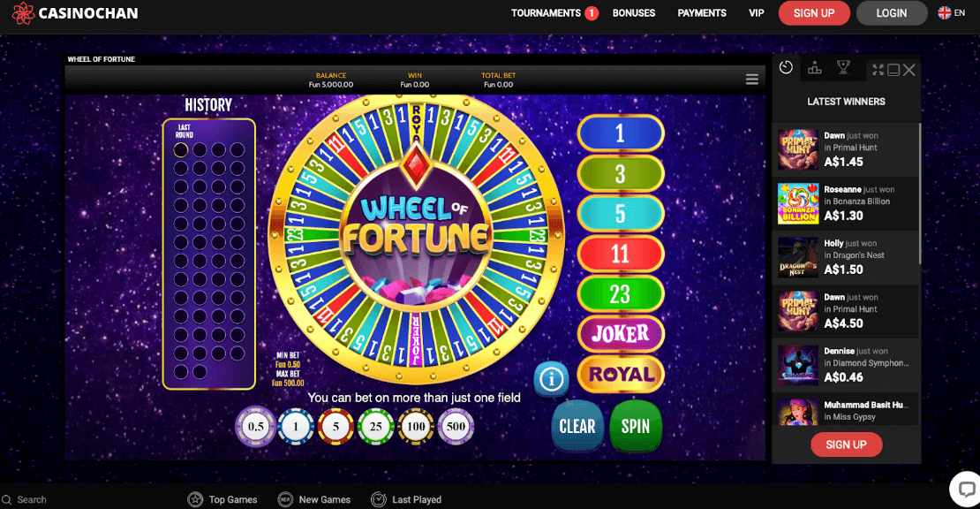Screen dimensions: 980x509
Task: Go to the Bonuses page
Action: pos(634,13)
